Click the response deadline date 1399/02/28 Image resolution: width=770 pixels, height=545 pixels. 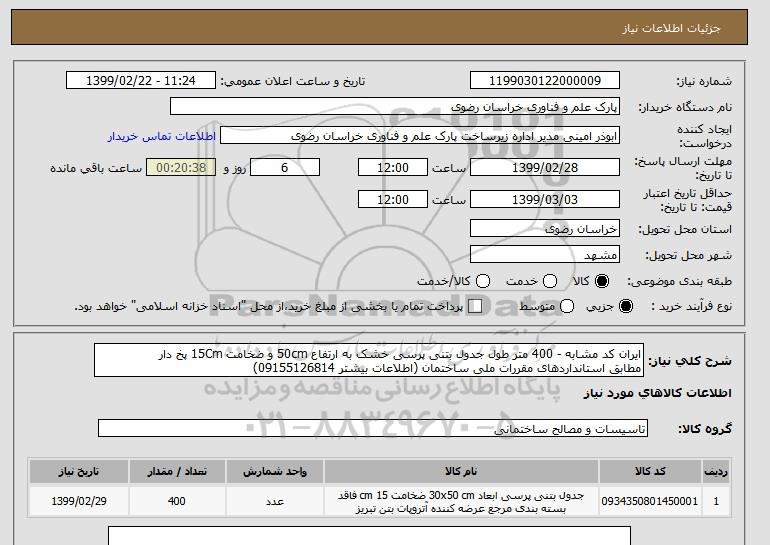[545, 167]
